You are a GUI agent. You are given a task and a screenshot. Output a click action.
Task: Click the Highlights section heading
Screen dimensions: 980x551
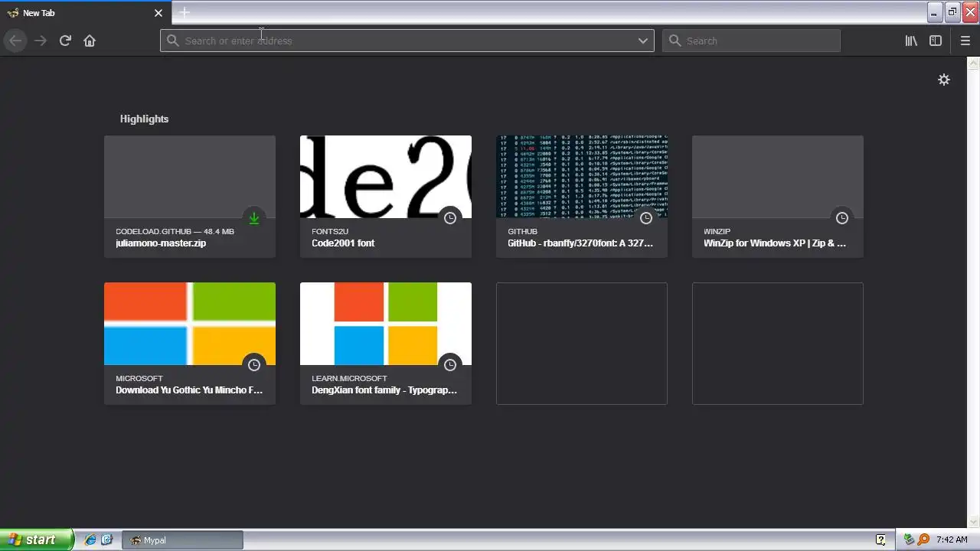(x=144, y=119)
